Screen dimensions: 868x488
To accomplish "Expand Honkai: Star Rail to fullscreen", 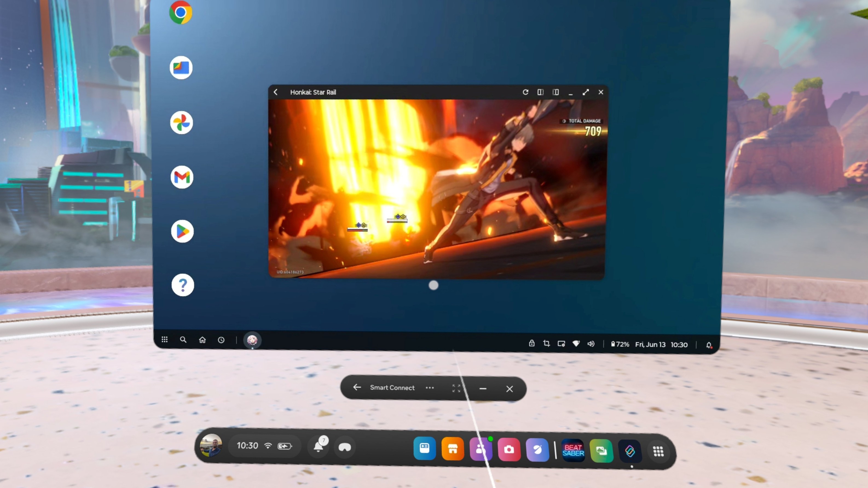I will (586, 92).
